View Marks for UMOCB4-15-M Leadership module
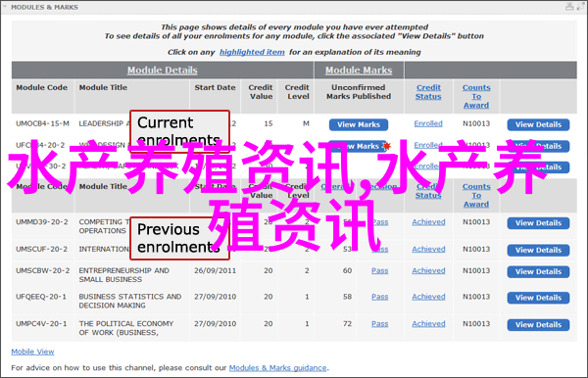588x378 pixels. pos(359,124)
